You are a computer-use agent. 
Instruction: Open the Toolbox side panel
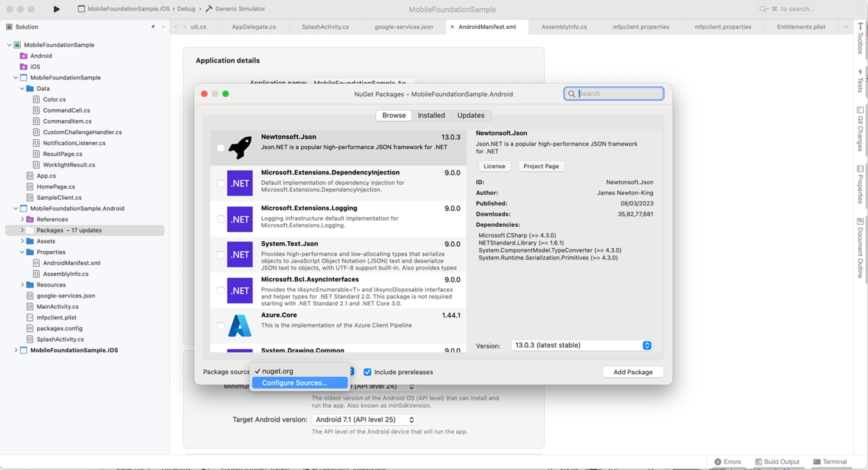[860, 39]
